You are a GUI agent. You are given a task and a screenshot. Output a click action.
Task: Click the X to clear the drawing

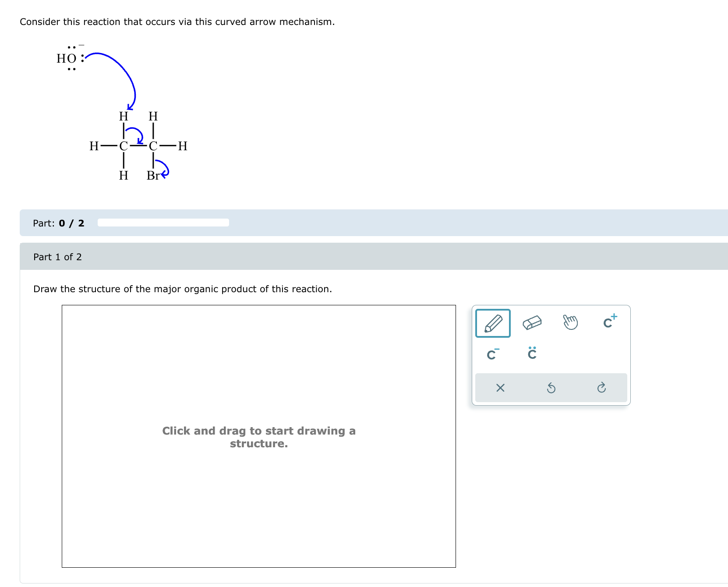coord(500,388)
